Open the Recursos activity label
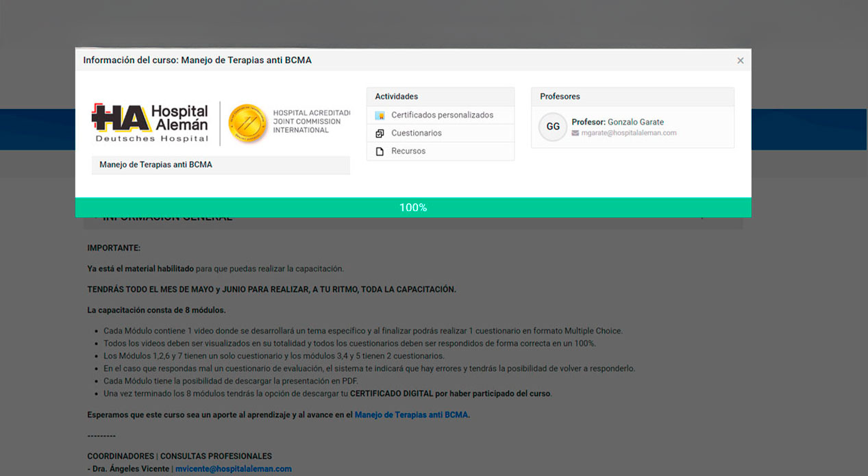This screenshot has height=476, width=868. [408, 151]
